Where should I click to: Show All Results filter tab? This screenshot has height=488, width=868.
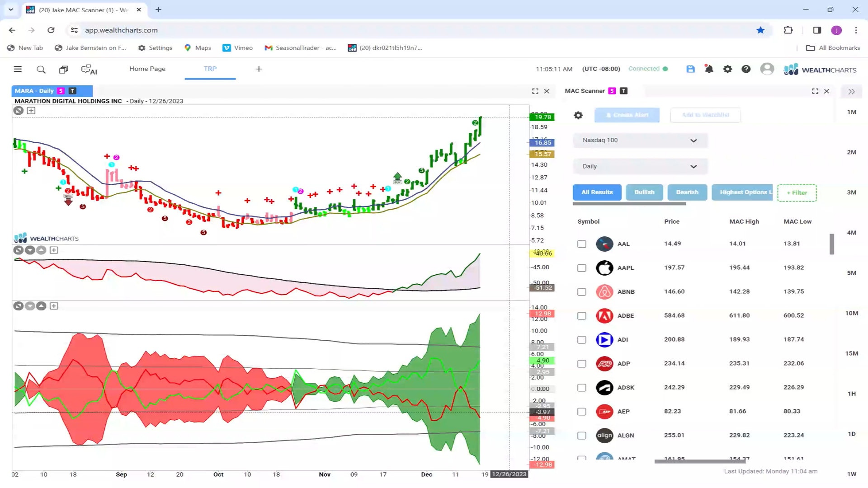(597, 192)
